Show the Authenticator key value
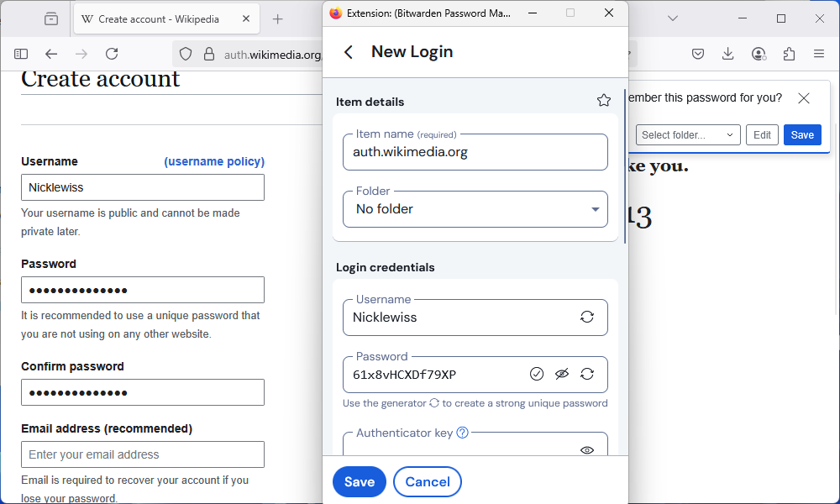The image size is (840, 504). click(587, 449)
